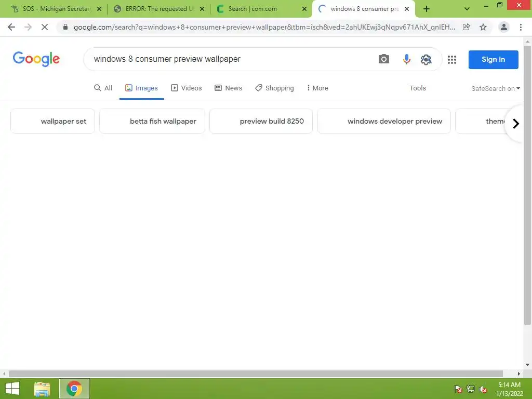Open the SafeSearch on dropdown
This screenshot has width=532, height=399.
point(495,88)
